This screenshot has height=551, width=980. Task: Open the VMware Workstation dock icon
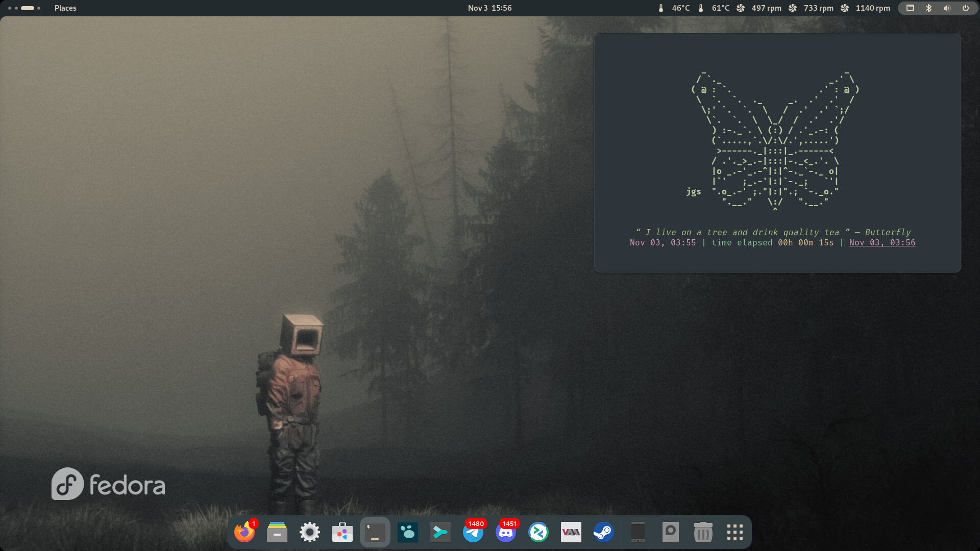pyautogui.click(x=571, y=533)
